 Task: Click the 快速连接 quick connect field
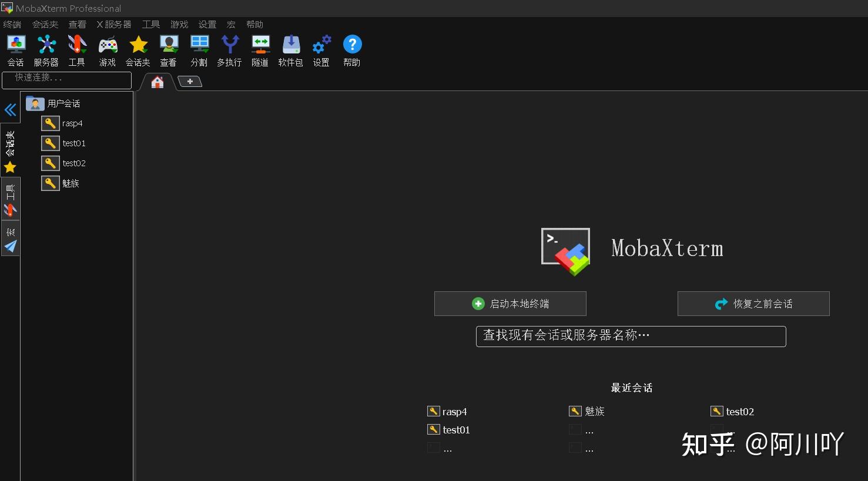point(67,80)
